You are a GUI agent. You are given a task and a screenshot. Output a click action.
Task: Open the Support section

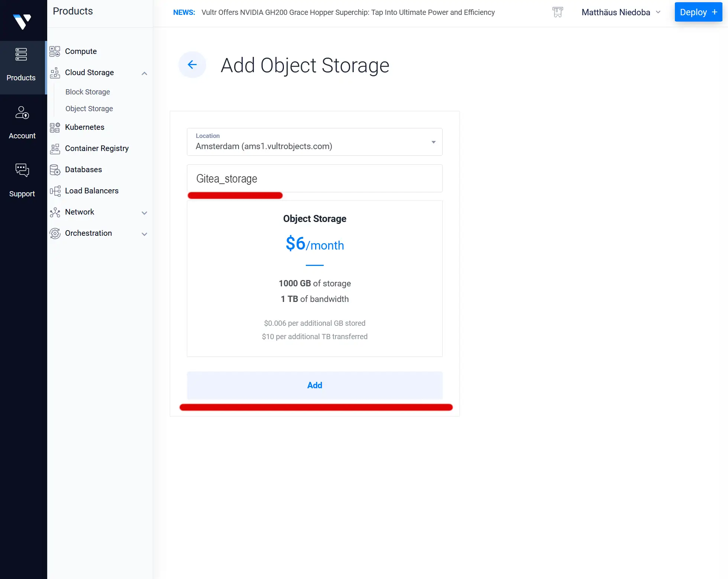click(x=22, y=178)
